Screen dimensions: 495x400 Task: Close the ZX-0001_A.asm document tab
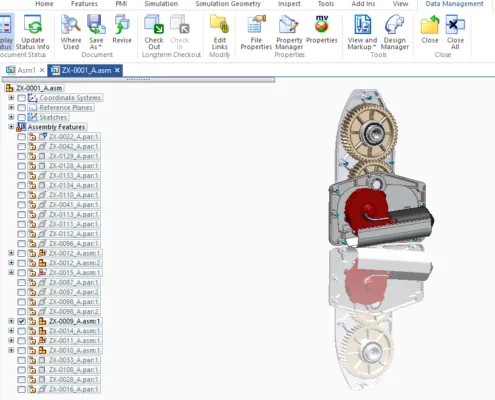(x=117, y=70)
